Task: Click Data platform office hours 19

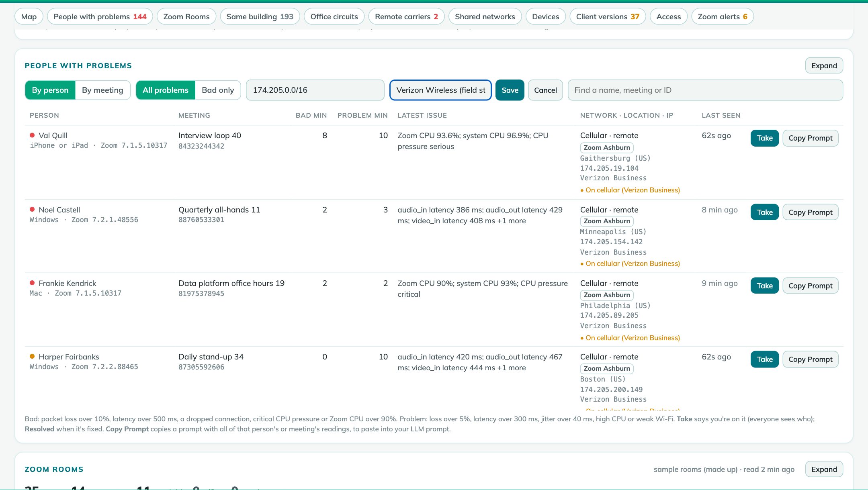Action: tap(231, 283)
